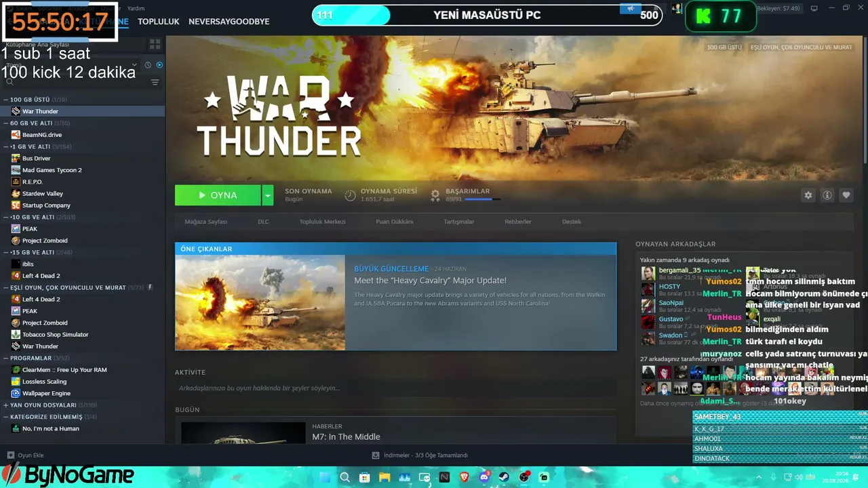
Task: Collapse the PROGRAMLAR category
Action: 5,358
